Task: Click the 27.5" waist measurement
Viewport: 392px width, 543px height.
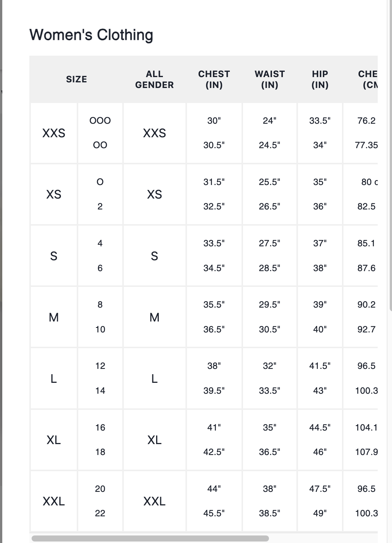Action: tap(270, 243)
